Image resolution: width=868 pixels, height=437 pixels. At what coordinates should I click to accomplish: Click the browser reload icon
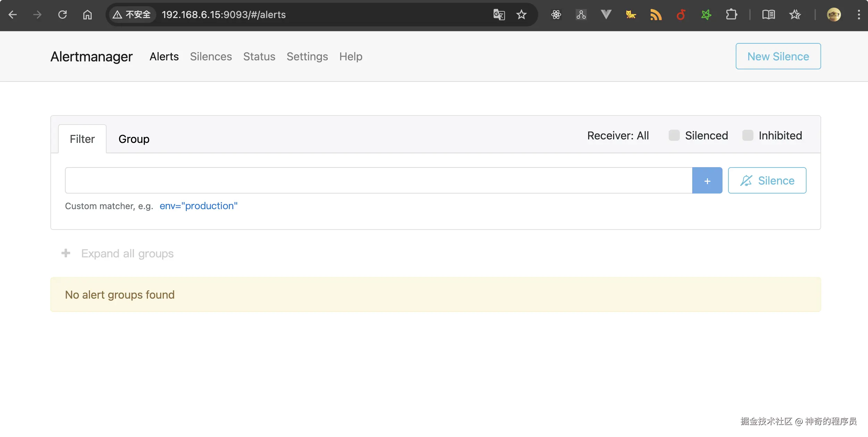62,15
